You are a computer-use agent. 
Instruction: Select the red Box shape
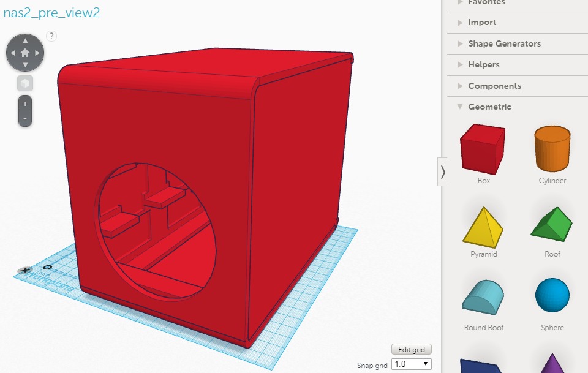point(483,149)
